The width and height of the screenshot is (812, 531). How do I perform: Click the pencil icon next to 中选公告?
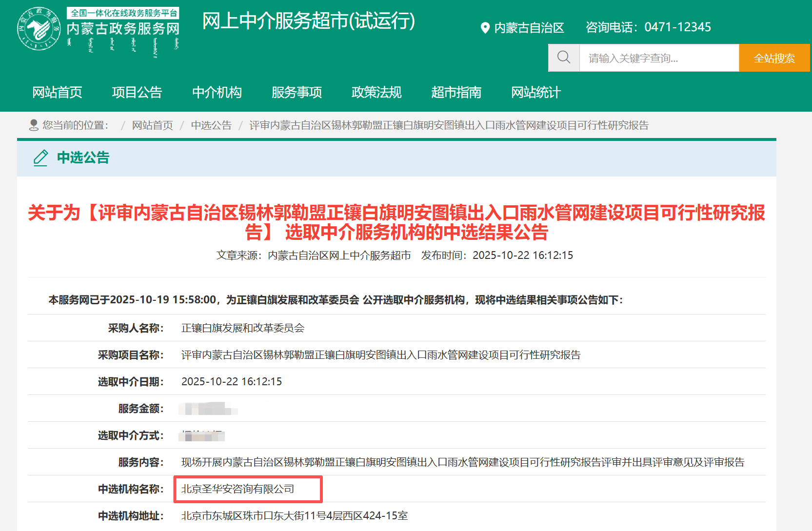41,158
